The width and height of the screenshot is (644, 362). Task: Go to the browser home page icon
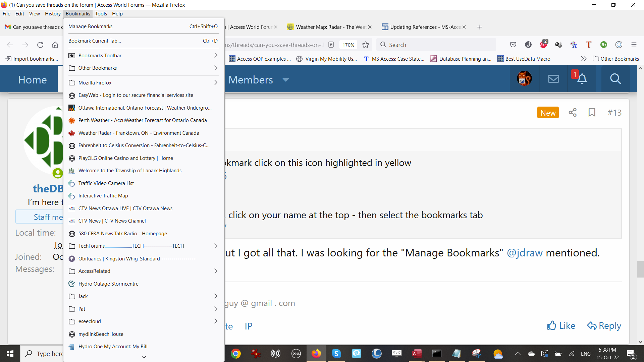(55, 45)
